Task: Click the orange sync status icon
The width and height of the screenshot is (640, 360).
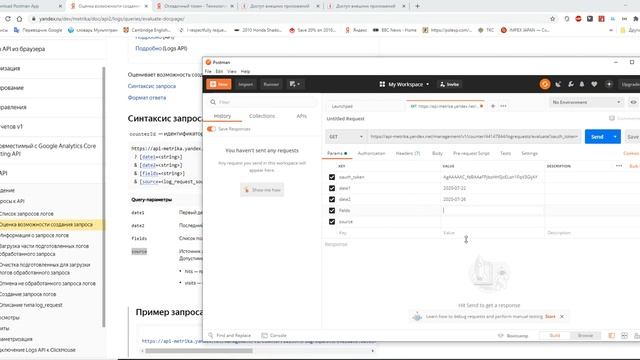Action: click(544, 84)
